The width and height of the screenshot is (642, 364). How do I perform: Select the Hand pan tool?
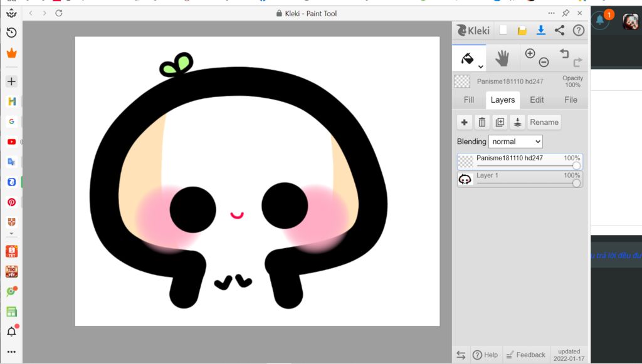coord(502,58)
